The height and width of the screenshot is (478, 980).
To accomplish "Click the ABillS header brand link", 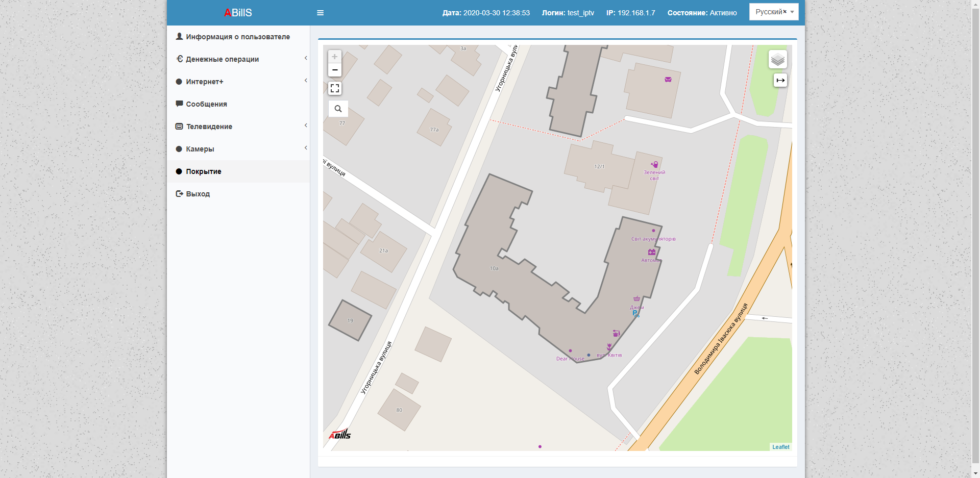I will click(238, 13).
